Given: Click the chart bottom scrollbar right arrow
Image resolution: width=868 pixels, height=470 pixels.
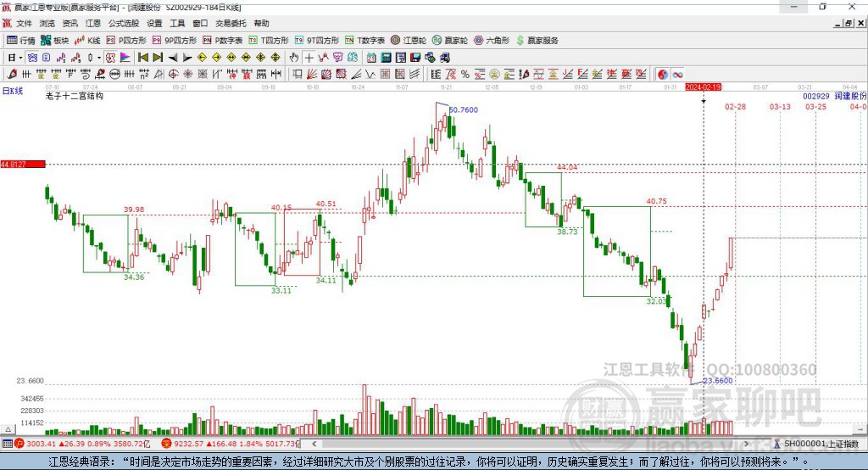Looking at the screenshot, I should pyautogui.click(x=746, y=444).
